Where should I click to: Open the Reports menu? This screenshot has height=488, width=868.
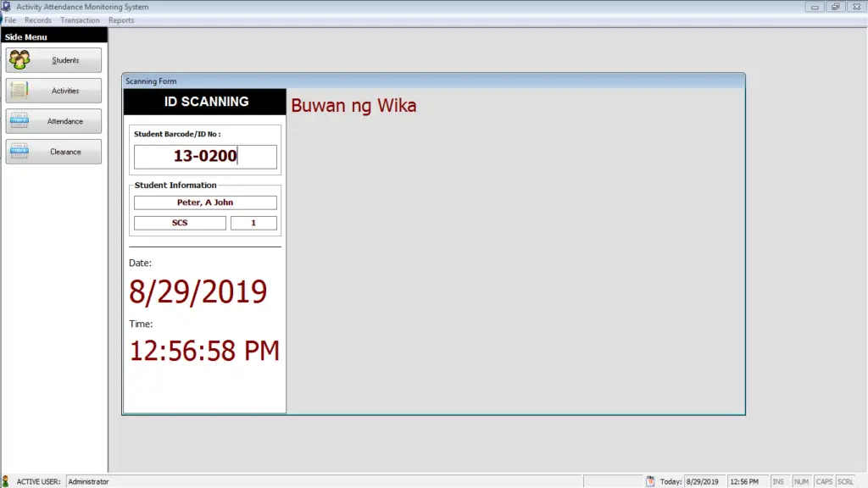point(120,19)
